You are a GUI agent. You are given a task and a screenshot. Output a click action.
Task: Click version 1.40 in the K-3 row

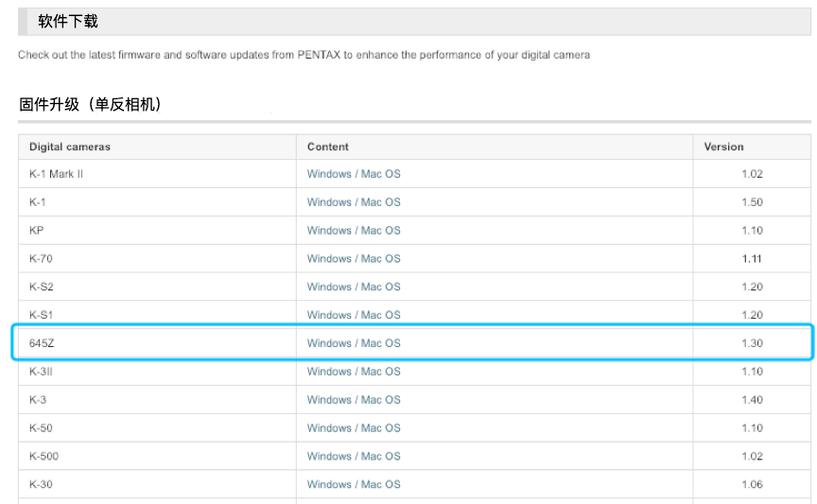[752, 400]
